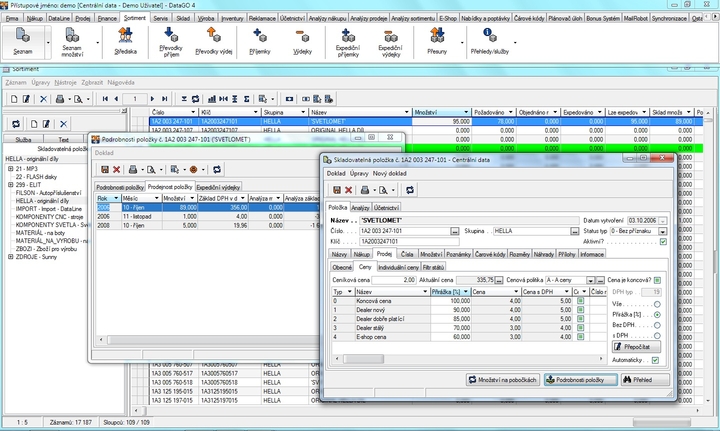Switch to the Servis ribbon tab
The image size is (720, 431).
(160, 18)
